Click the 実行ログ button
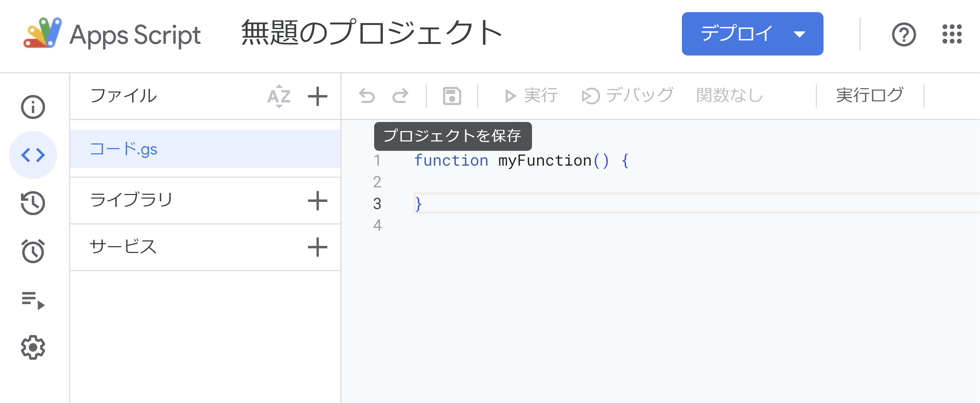This screenshot has height=403, width=980. pos(869,95)
